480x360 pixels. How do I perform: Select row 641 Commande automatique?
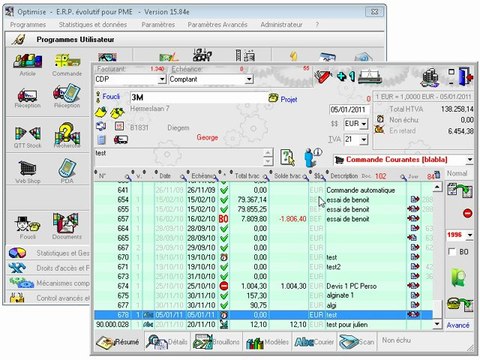[263, 190]
